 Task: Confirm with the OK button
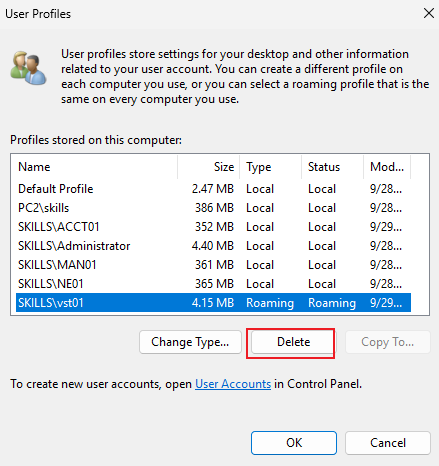pos(294,443)
